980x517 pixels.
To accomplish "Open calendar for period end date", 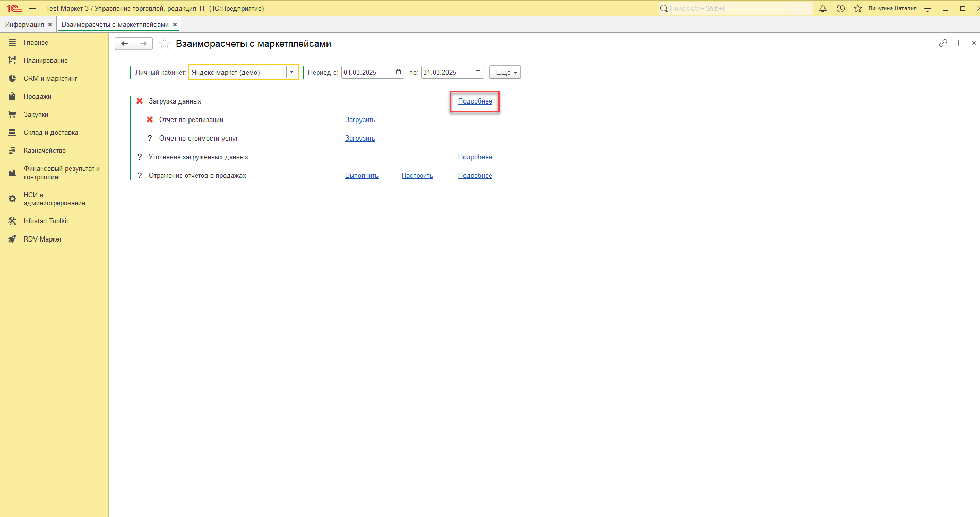I will [x=478, y=72].
